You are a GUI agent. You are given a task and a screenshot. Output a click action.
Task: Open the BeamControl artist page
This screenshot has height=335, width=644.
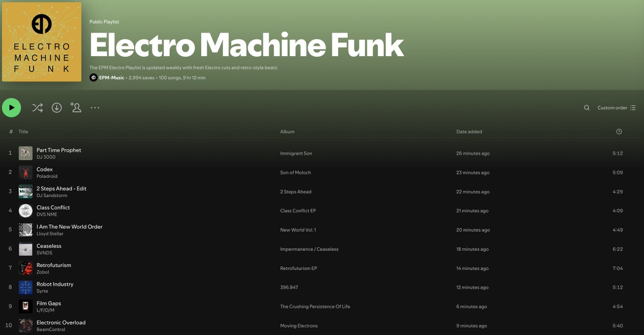pyautogui.click(x=50, y=330)
